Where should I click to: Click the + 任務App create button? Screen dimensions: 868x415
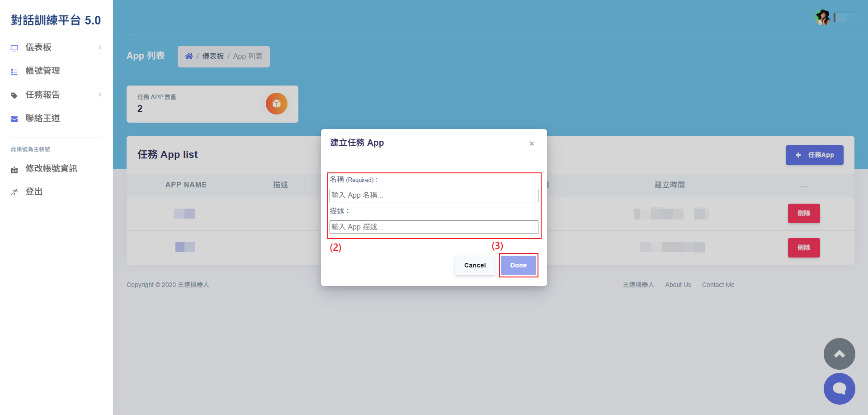[815, 155]
